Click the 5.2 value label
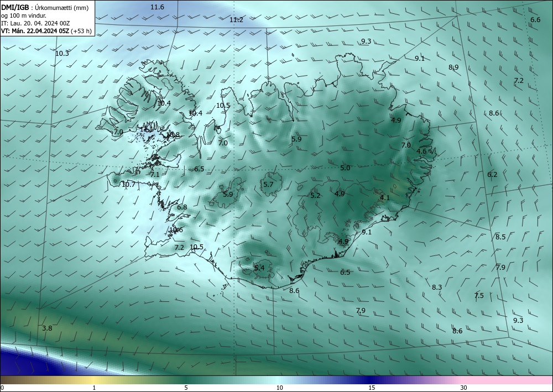The width and height of the screenshot is (553, 392). [315, 196]
